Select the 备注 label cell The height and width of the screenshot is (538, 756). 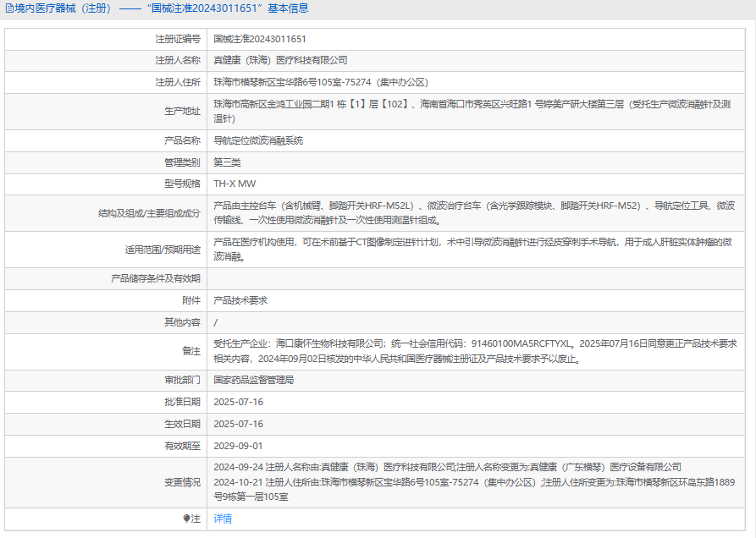[106, 352]
